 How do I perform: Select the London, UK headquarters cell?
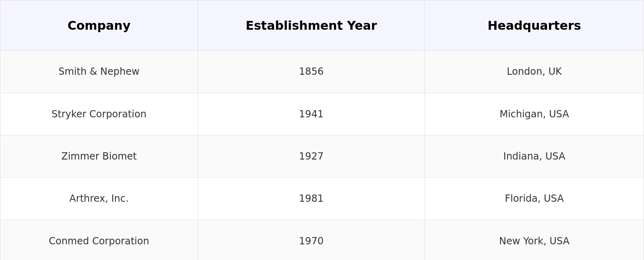[x=534, y=72]
